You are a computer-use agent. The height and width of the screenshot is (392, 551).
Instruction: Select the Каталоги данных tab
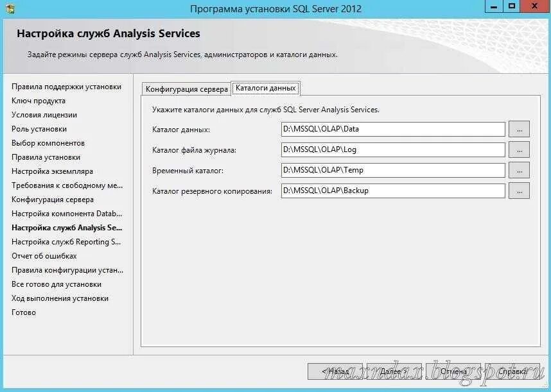pyautogui.click(x=266, y=88)
